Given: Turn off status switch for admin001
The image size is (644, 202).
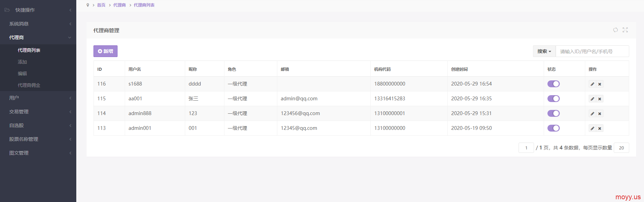Looking at the screenshot, I should click(553, 128).
